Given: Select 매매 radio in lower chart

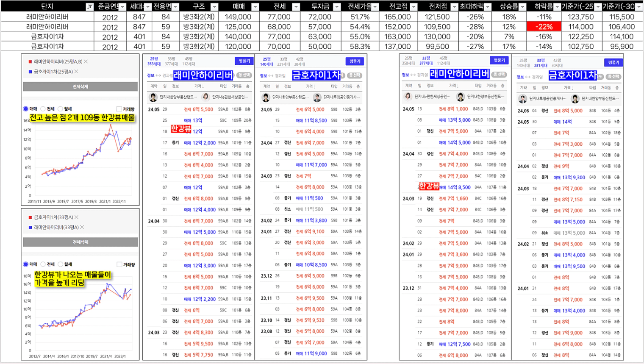Looking at the screenshot, I should coord(26,264).
